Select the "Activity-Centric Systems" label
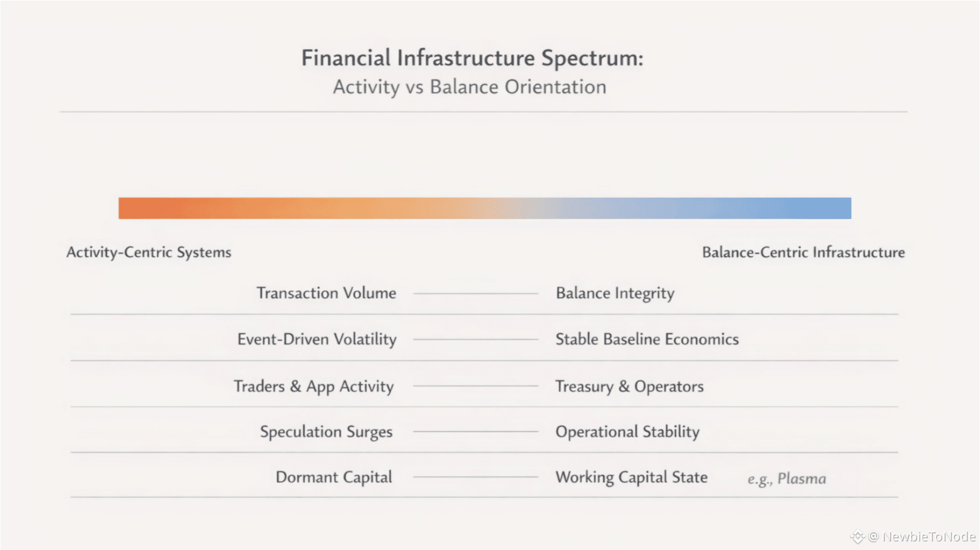 coord(149,252)
